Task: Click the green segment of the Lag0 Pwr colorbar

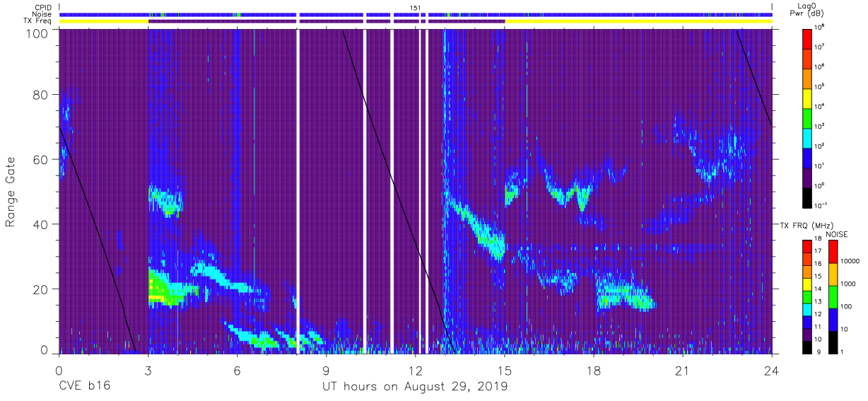Action: point(808,118)
